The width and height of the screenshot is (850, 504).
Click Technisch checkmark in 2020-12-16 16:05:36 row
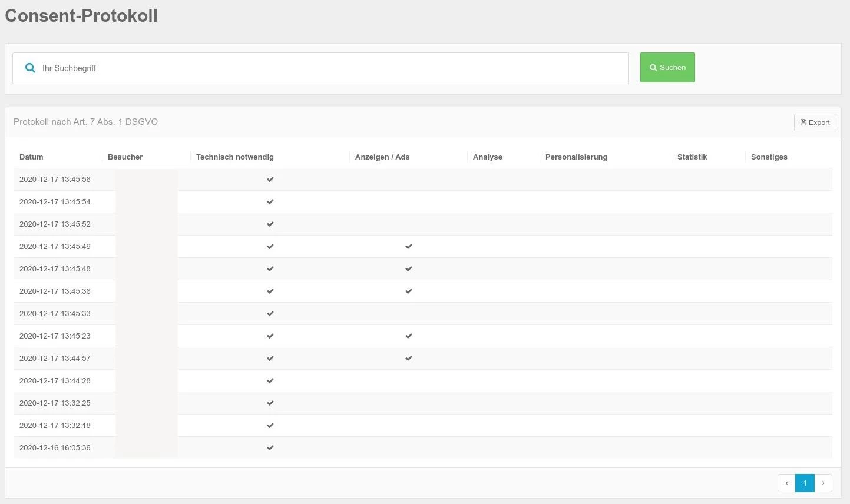point(270,448)
